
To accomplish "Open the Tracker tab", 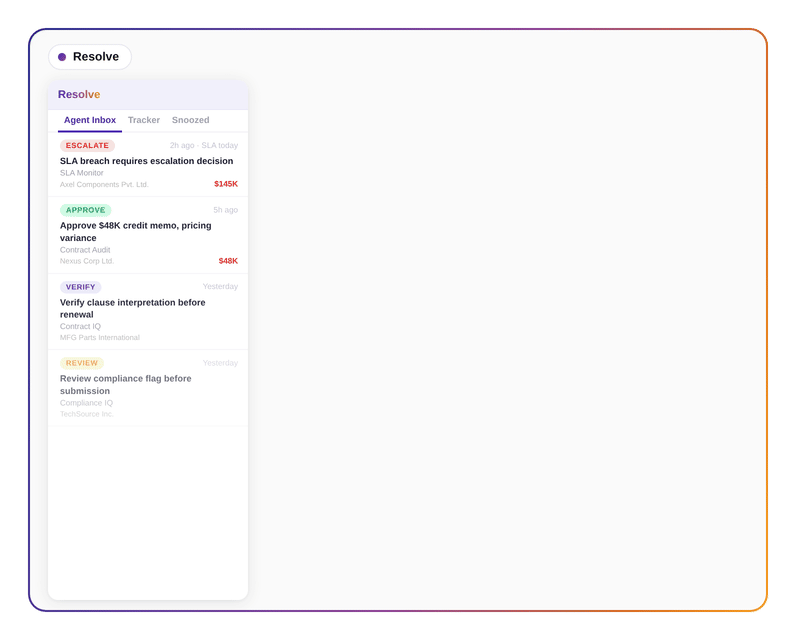I will [144, 120].
